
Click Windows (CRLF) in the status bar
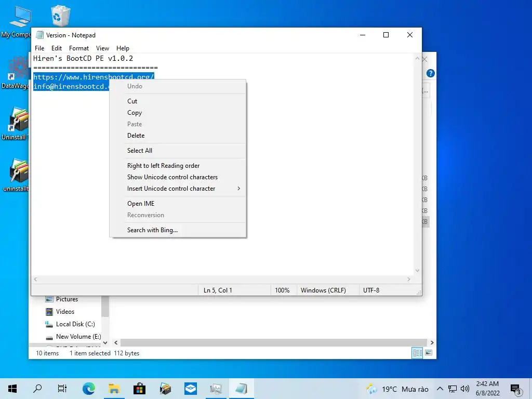[x=323, y=290]
